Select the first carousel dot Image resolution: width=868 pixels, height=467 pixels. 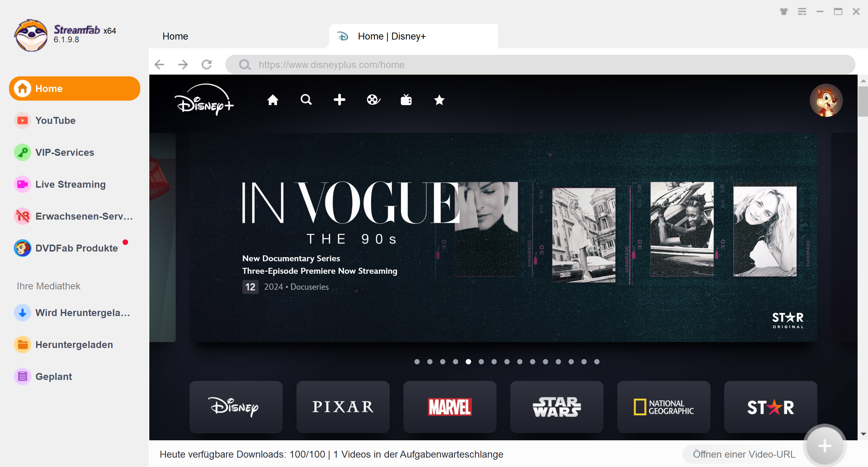(417, 362)
